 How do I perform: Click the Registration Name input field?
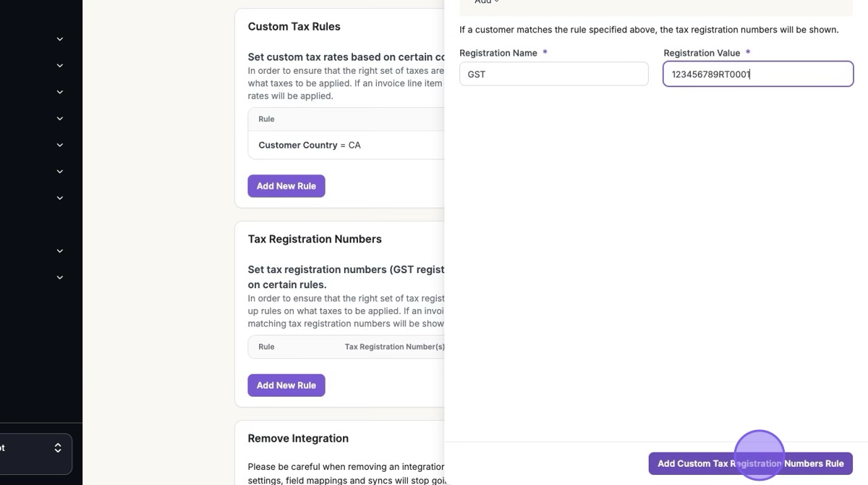click(x=553, y=74)
